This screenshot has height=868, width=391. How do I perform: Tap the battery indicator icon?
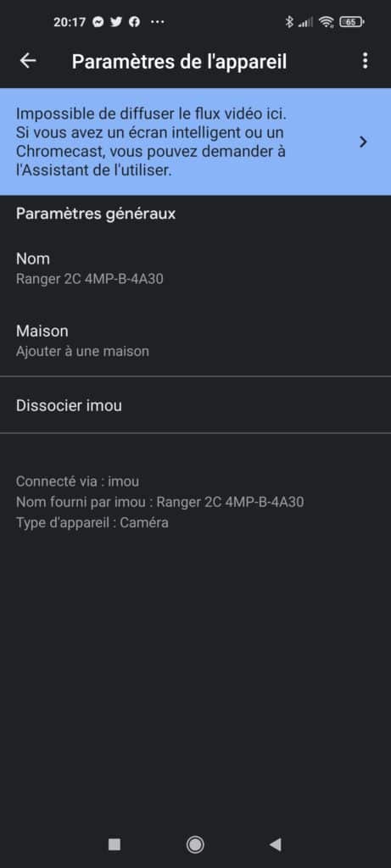[352, 22]
